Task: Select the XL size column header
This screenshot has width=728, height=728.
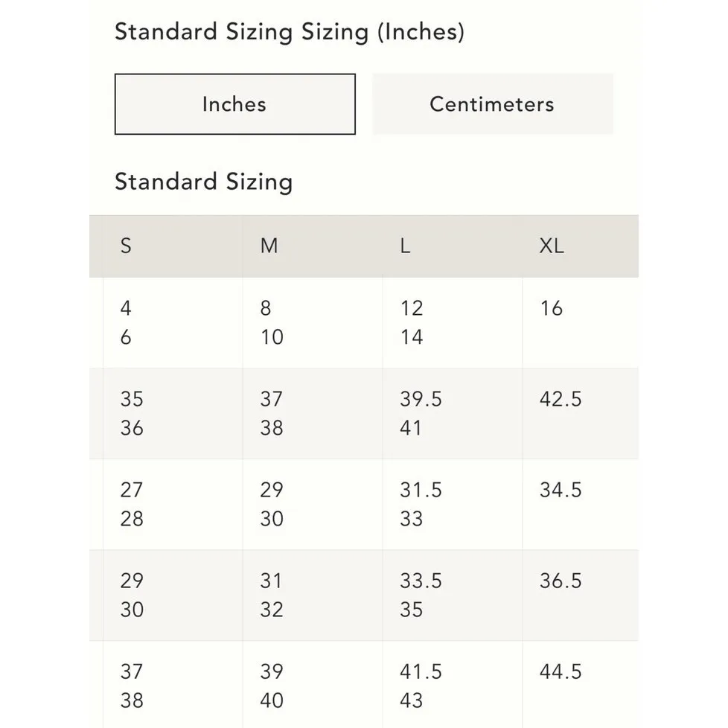Action: (x=552, y=246)
